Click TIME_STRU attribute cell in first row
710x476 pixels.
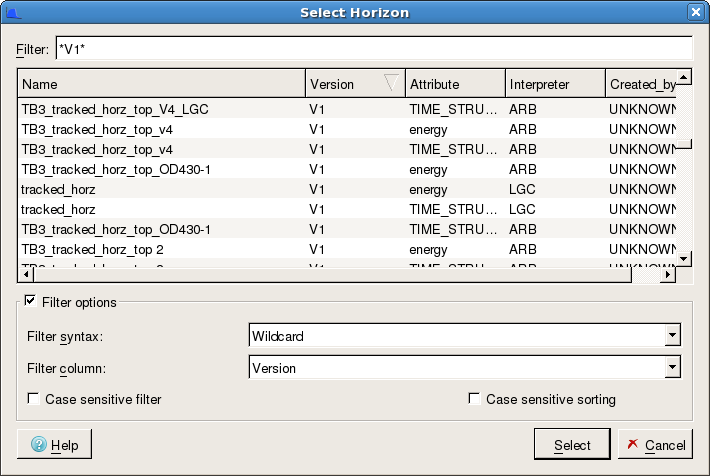coord(453,109)
